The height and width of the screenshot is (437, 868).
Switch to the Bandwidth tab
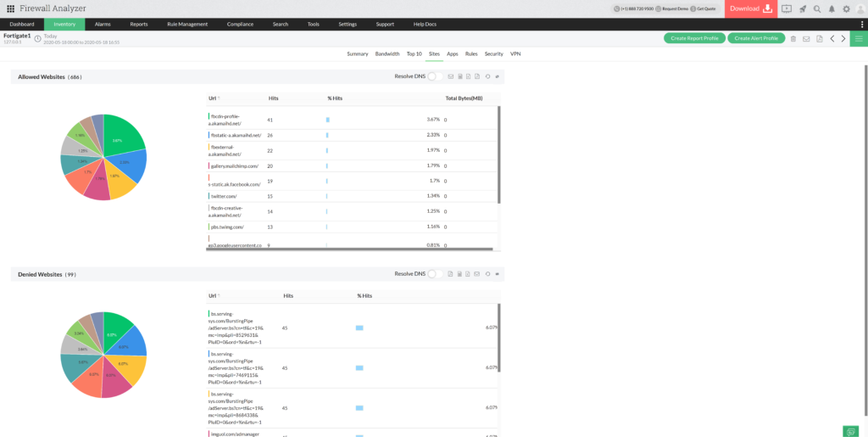tap(387, 53)
